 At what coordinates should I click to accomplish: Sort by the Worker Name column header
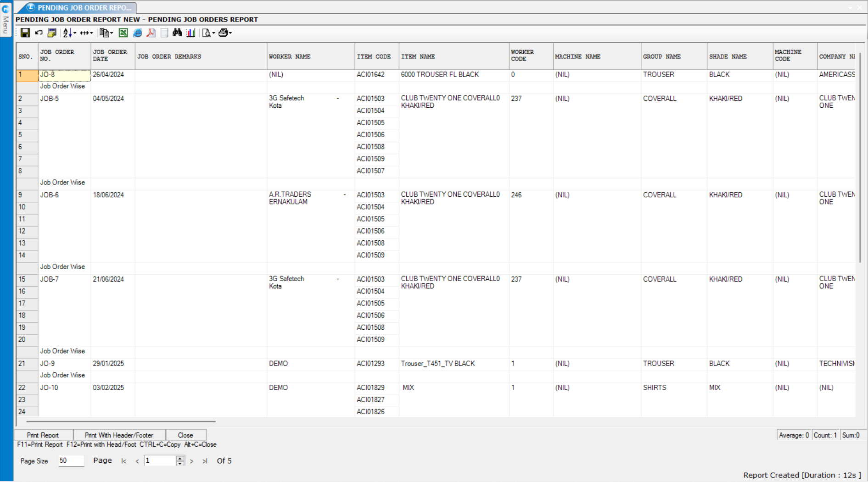point(290,56)
